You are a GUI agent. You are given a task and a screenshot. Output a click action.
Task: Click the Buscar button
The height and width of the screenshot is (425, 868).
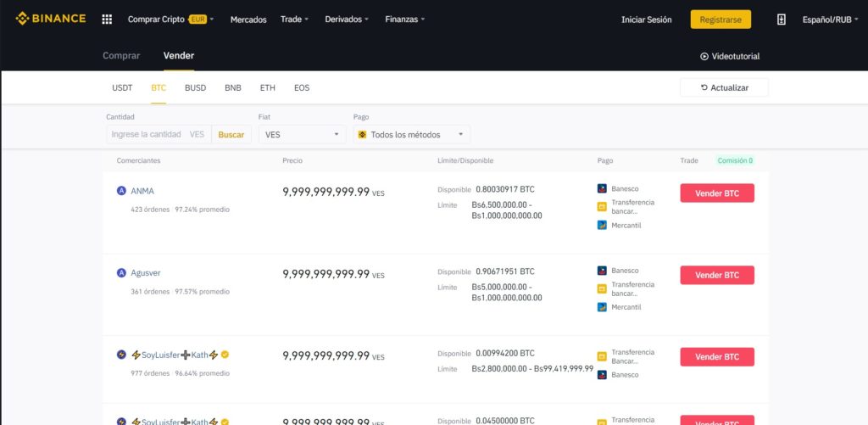click(x=231, y=134)
